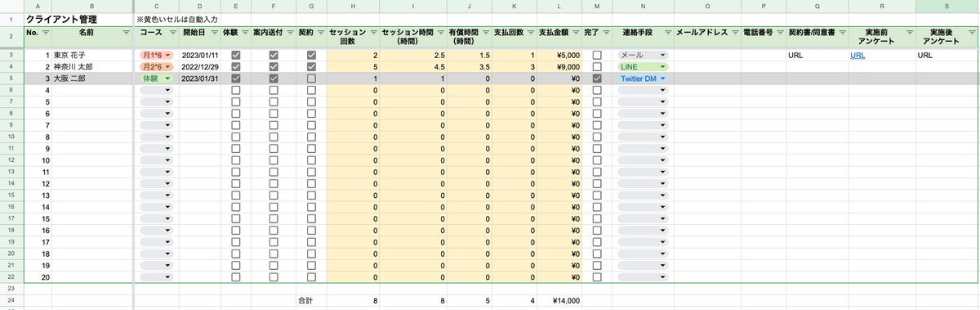Select the 東京 花子 name cell

click(x=92, y=55)
